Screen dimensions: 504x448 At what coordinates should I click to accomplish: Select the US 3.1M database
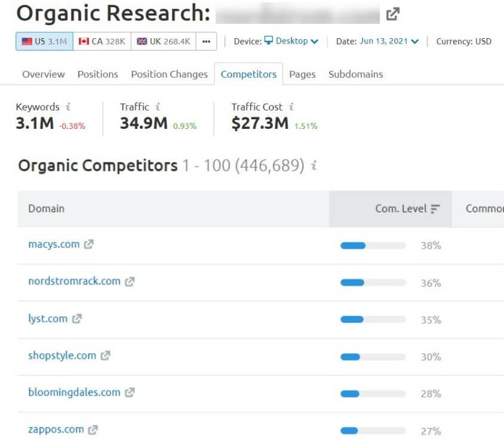44,41
